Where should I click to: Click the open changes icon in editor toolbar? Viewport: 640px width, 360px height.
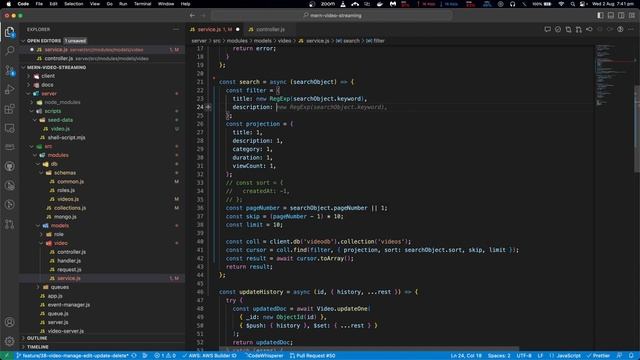(568, 29)
